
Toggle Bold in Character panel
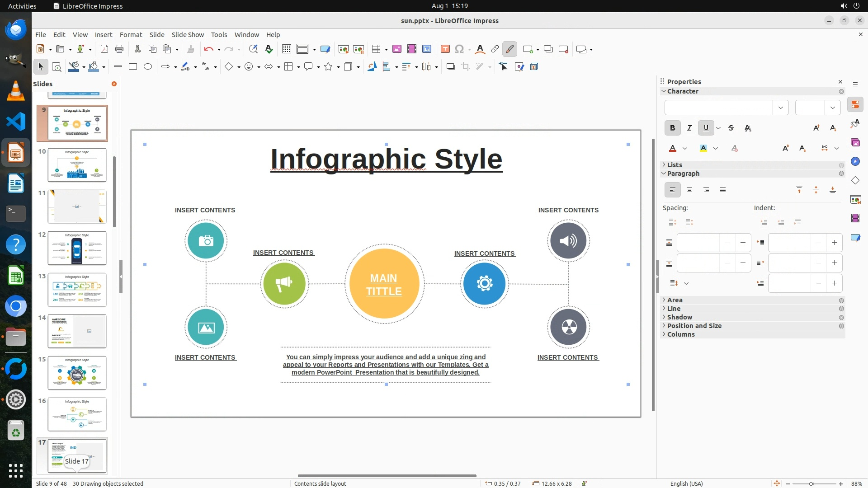click(672, 128)
